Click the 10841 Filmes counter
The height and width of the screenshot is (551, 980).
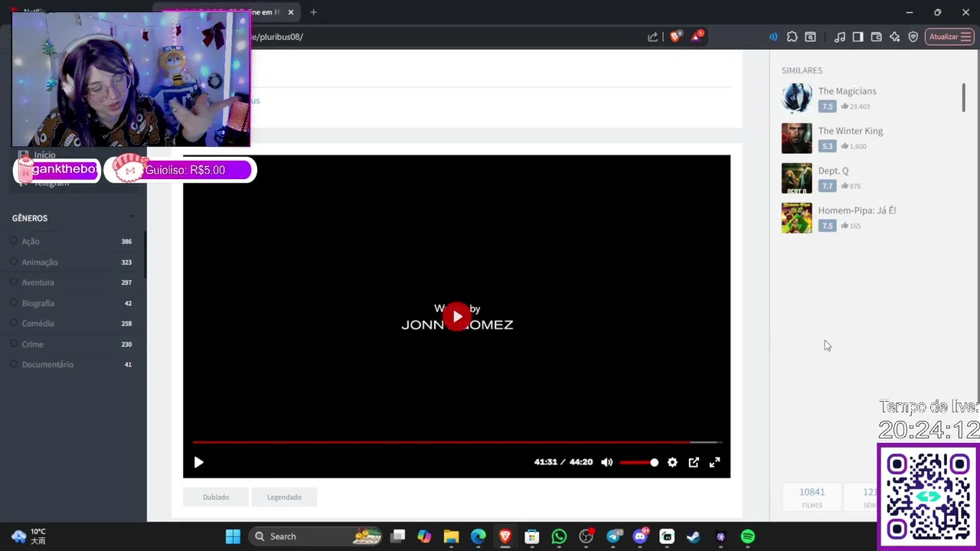(x=812, y=497)
